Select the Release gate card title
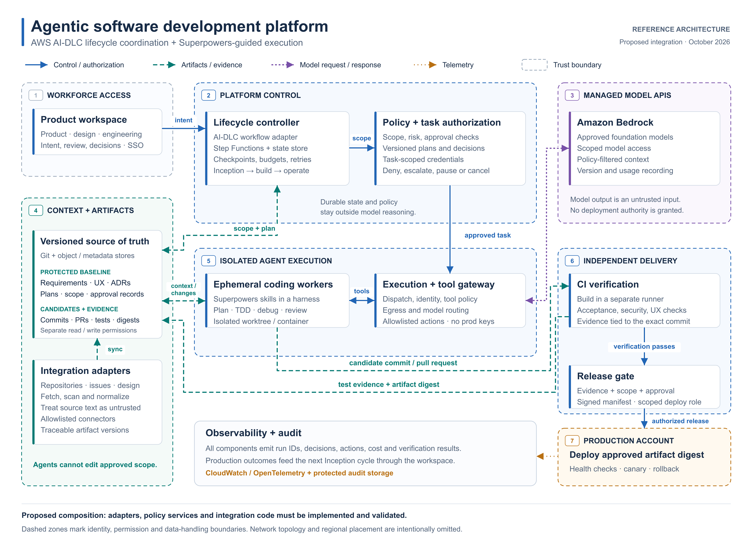 pyautogui.click(x=605, y=376)
